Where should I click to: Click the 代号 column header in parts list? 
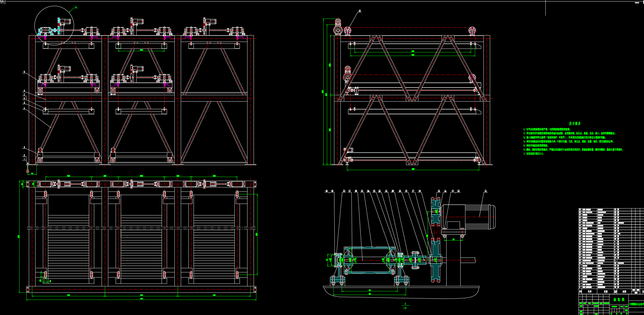[x=589, y=292]
